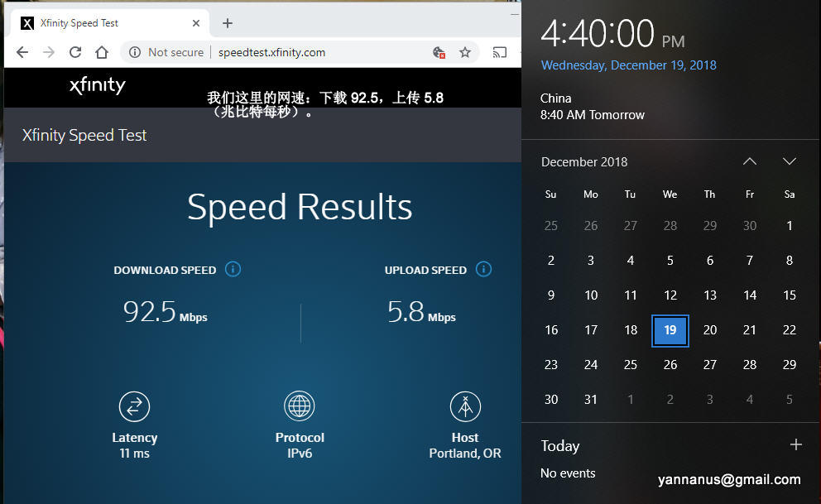Select December 22 in the calendar
The image size is (821, 504).
tap(789, 330)
